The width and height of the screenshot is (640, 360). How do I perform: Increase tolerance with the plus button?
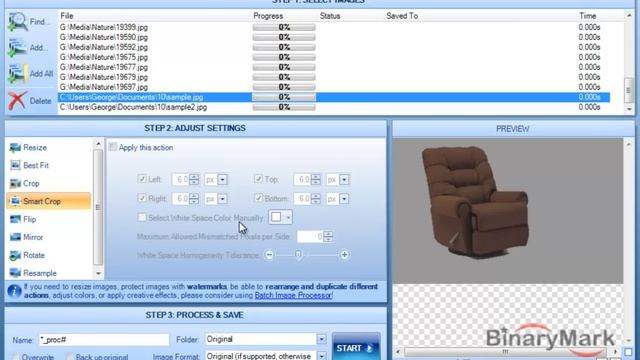coord(344,255)
